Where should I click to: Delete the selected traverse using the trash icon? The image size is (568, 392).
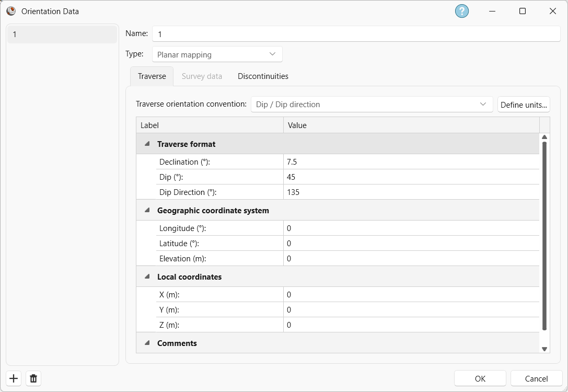33,378
